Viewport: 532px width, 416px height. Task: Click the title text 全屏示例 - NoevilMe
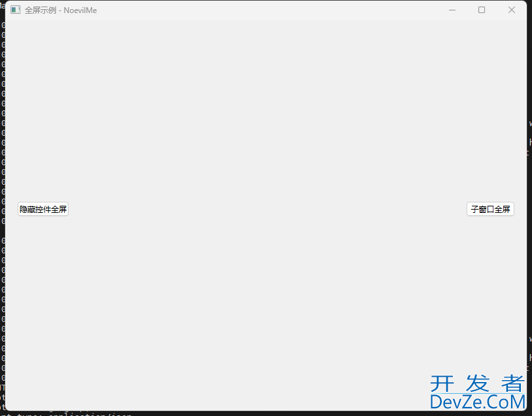(x=61, y=10)
